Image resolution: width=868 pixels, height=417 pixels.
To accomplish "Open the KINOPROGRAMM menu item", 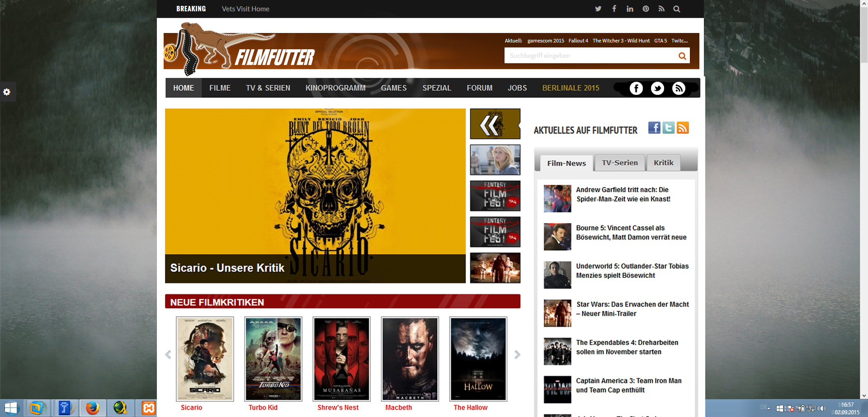I will [x=335, y=88].
